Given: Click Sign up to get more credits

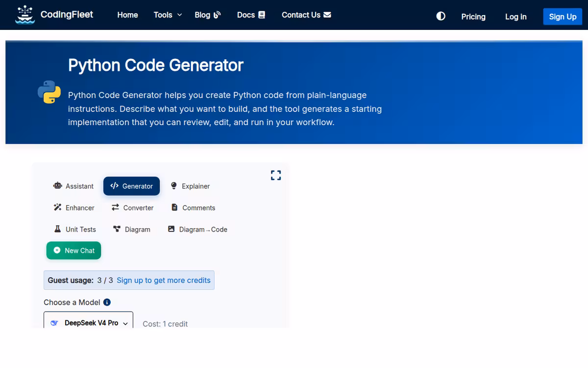Looking at the screenshot, I should (x=164, y=280).
